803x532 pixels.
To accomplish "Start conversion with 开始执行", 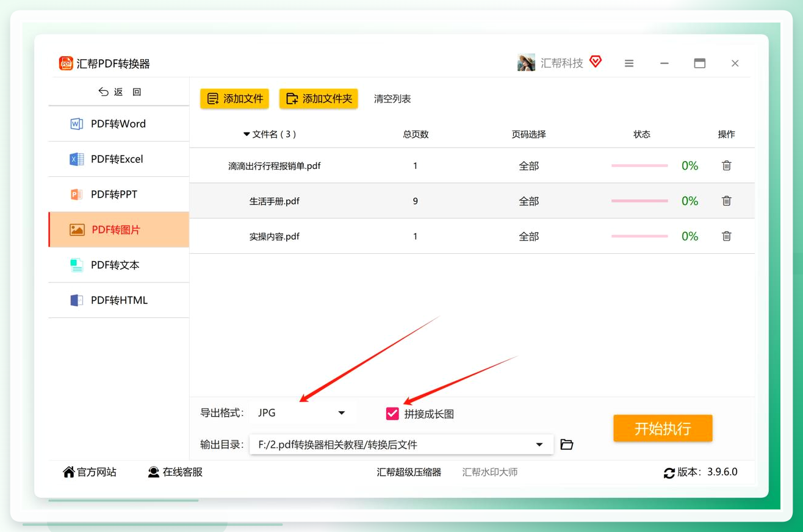I will pos(663,428).
